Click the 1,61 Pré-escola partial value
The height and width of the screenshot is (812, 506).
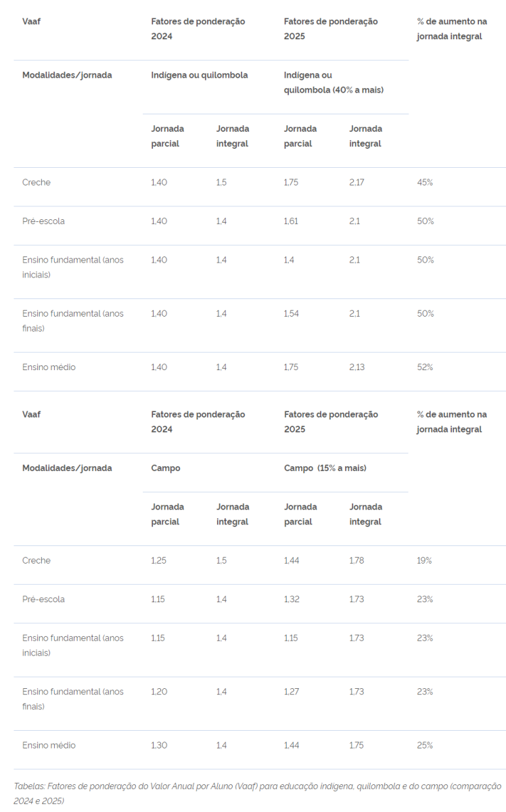pos(291,221)
